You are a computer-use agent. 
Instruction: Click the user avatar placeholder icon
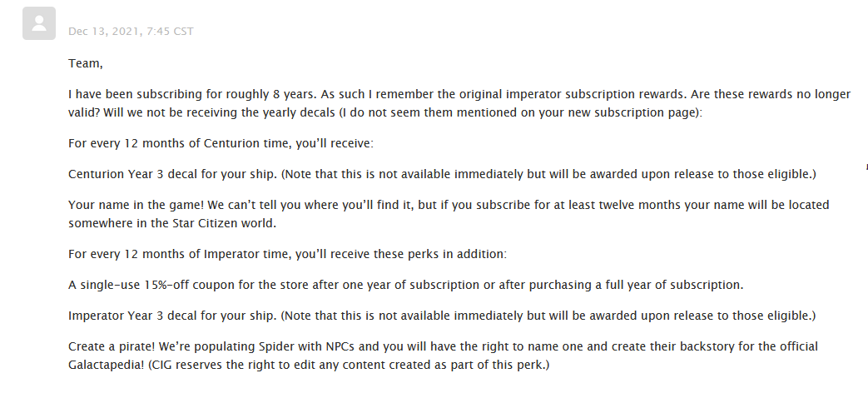tap(39, 23)
